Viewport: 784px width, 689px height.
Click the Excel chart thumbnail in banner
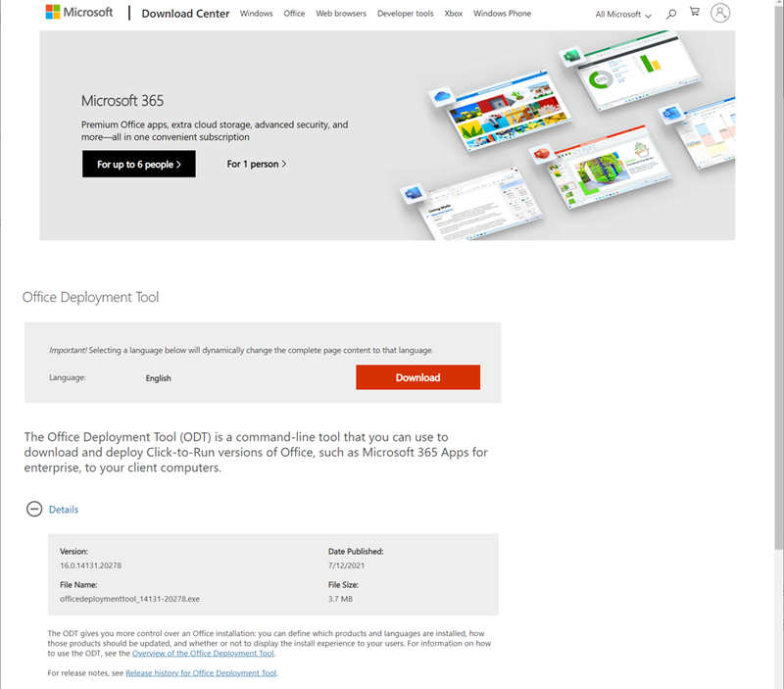[x=638, y=70]
